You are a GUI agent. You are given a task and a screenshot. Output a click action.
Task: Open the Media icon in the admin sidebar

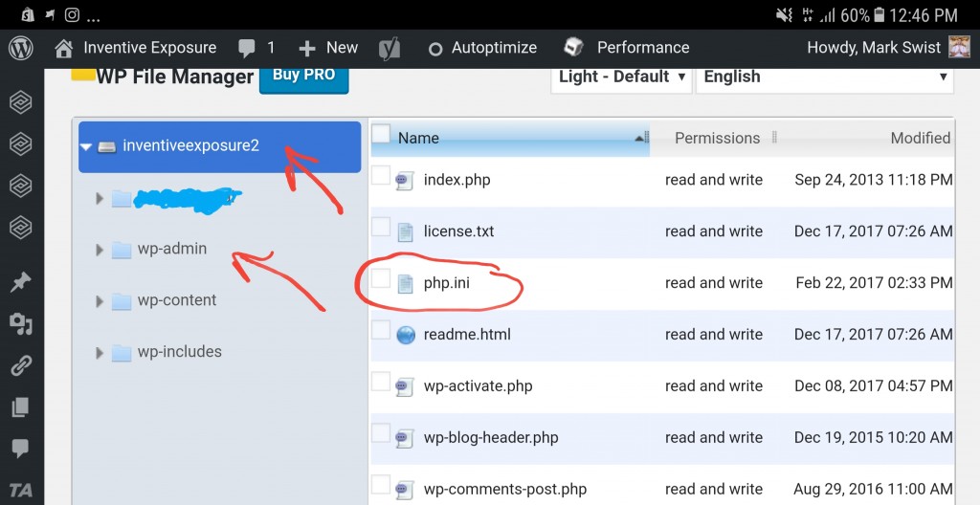21,323
